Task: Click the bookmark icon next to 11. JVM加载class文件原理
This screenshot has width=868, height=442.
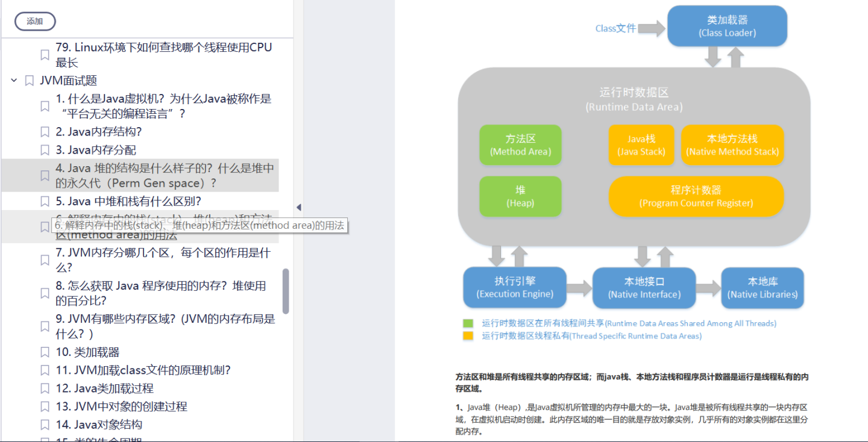Action: [x=45, y=370]
